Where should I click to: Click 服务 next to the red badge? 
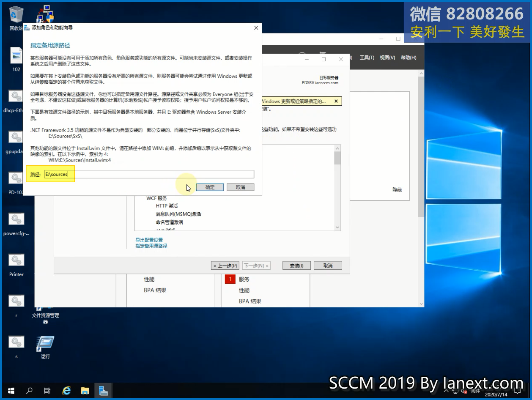(x=244, y=279)
